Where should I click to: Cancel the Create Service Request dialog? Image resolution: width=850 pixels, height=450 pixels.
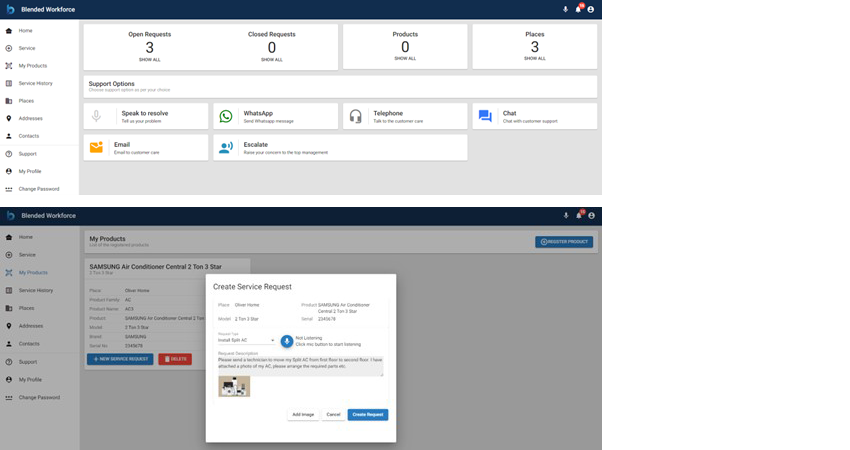(333, 414)
